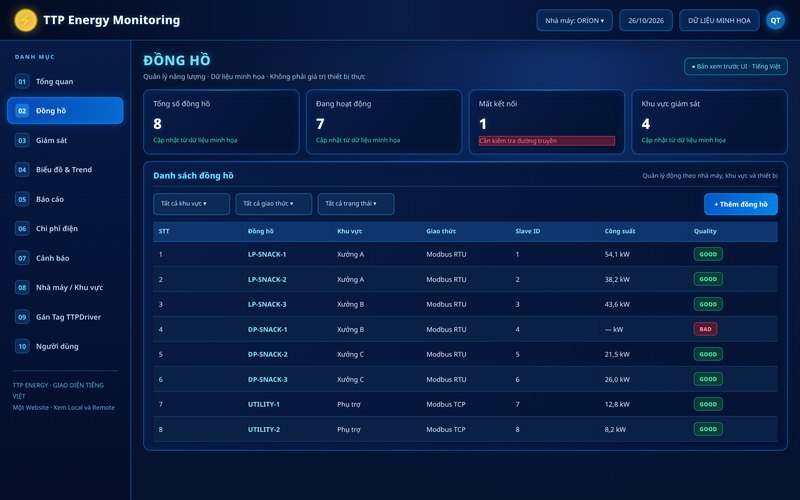Click the Tổng số đồng hồ card
The height and width of the screenshot is (500, 800).
pos(221,122)
